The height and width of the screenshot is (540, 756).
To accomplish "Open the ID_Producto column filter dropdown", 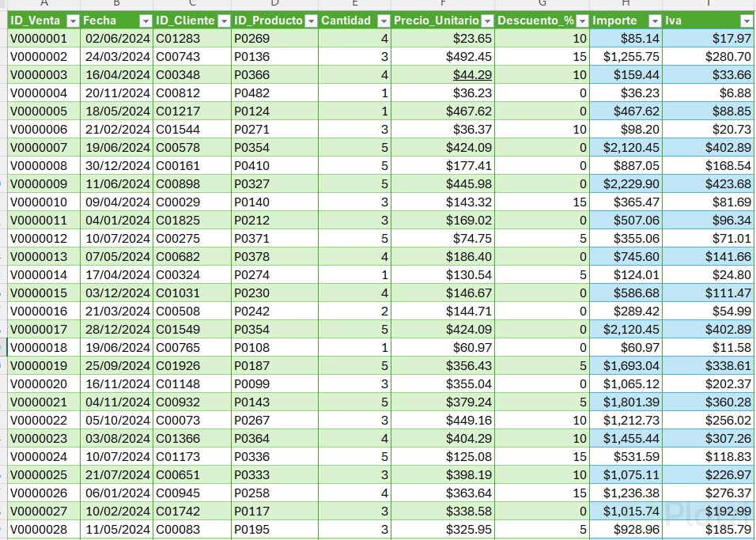I will (x=311, y=21).
